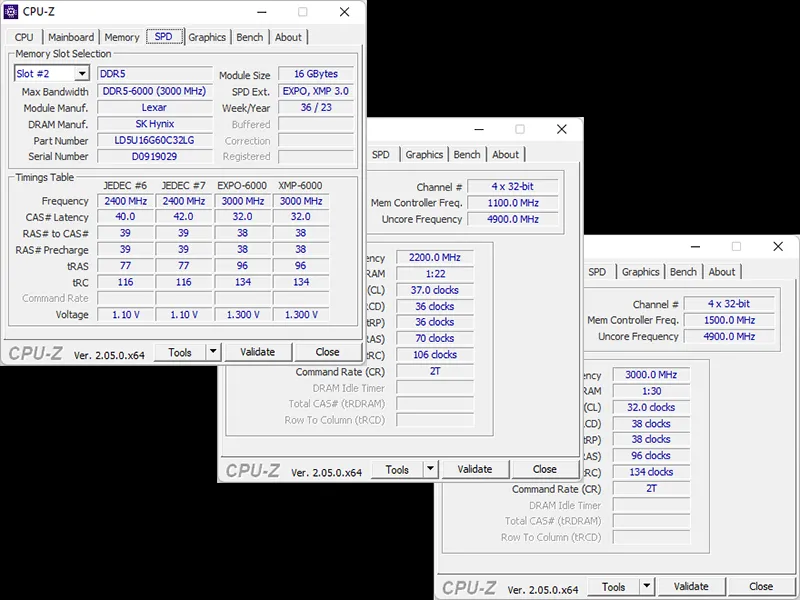Click the Serial Number field D0919029
The width and height of the screenshot is (800, 600).
coord(154,156)
